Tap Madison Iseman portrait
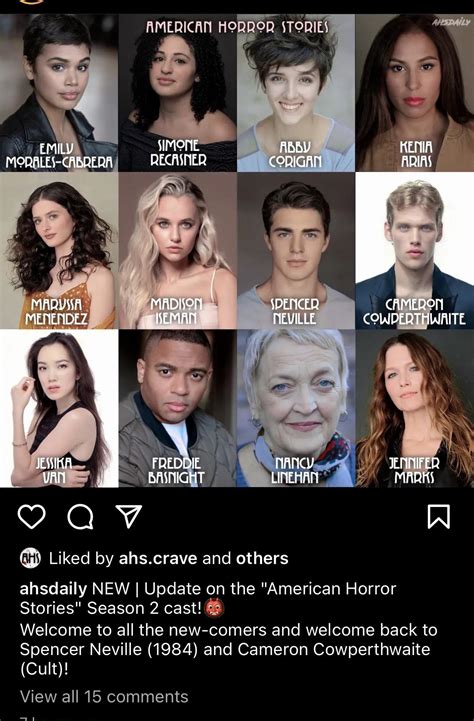Image resolution: width=474 pixels, height=721 pixels. click(178, 251)
